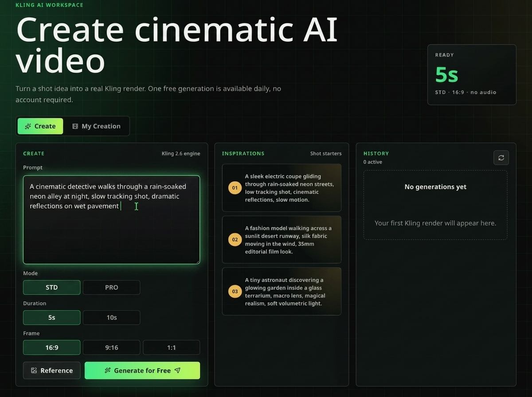Click the paper plane icon on Generate button
532x397 pixels.
click(x=177, y=370)
